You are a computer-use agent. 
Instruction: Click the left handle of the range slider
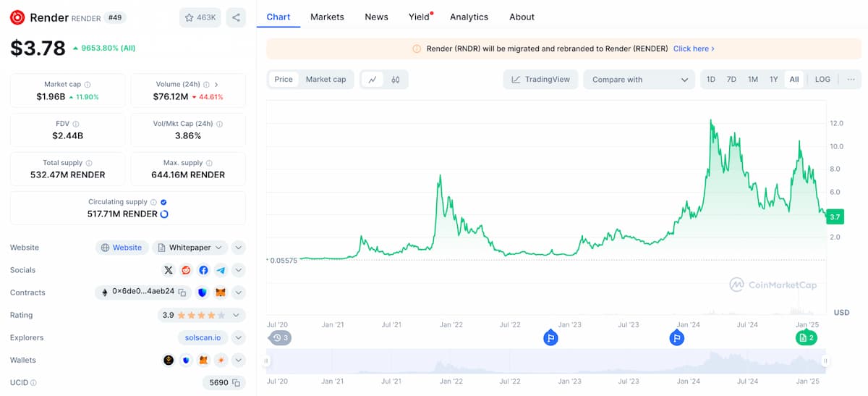tap(266, 361)
